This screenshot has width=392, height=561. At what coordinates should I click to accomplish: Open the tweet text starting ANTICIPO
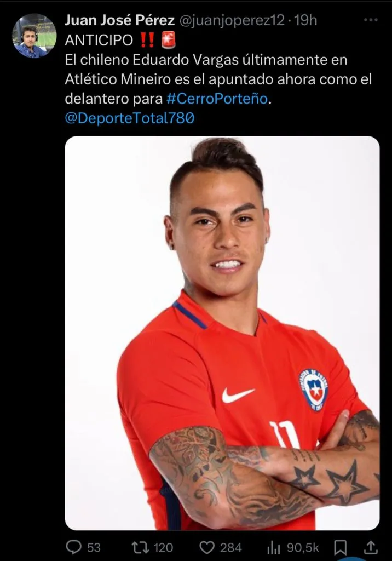[218, 79]
